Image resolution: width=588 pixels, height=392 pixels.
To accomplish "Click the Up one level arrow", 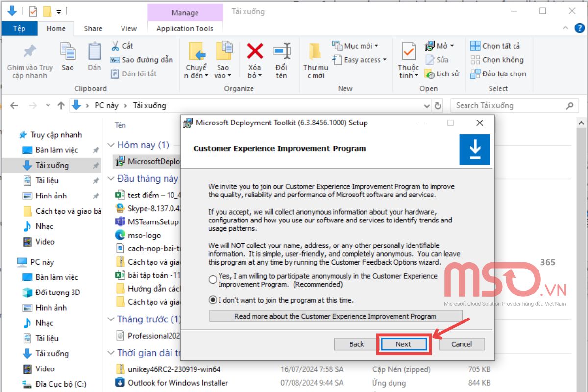I will tap(61, 105).
